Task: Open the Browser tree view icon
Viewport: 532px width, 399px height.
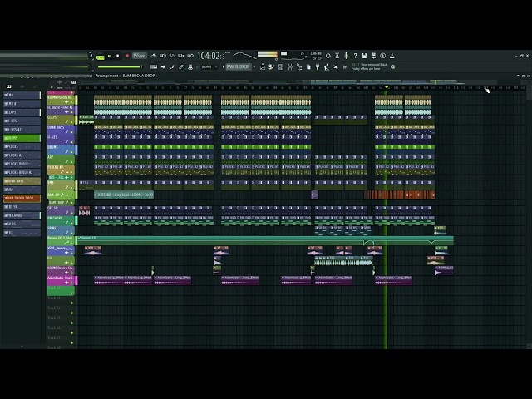Action: pos(299,66)
